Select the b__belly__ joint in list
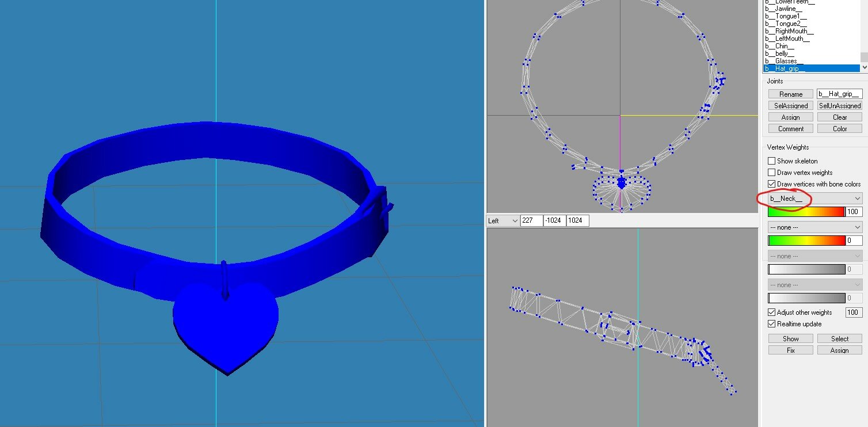 point(780,54)
